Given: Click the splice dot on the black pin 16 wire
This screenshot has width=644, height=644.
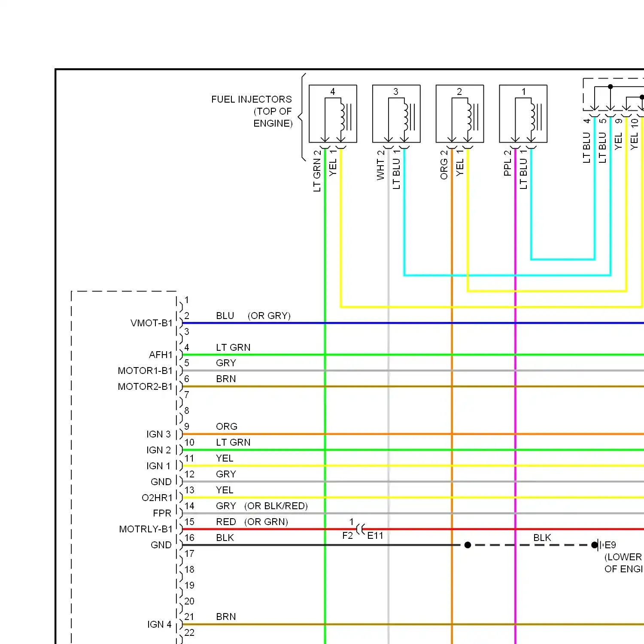Looking at the screenshot, I should tap(468, 545).
